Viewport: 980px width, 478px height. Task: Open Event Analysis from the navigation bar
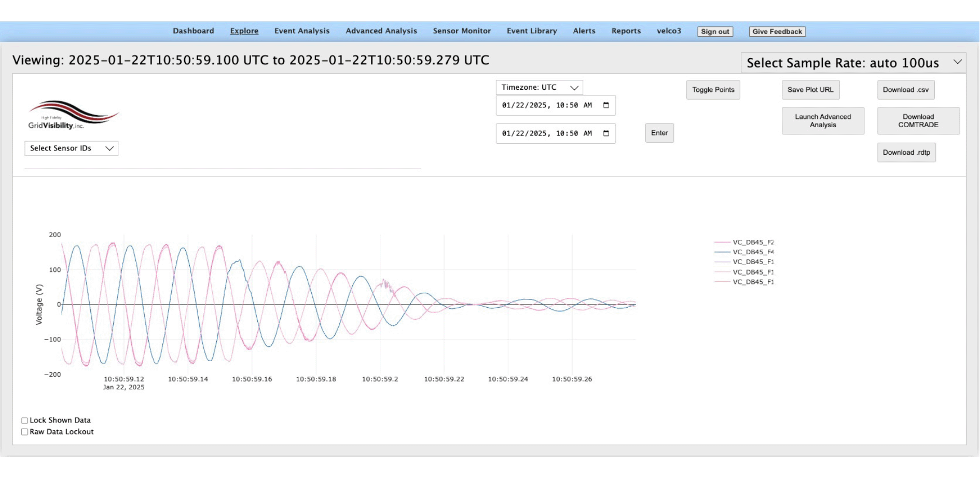(x=301, y=31)
